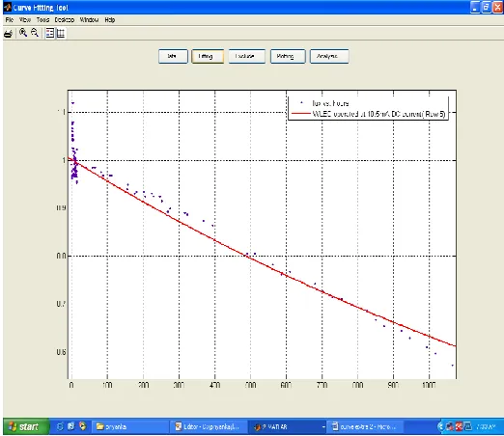
Task: Switch to the Editor taskbar window
Action: pyautogui.click(x=209, y=427)
